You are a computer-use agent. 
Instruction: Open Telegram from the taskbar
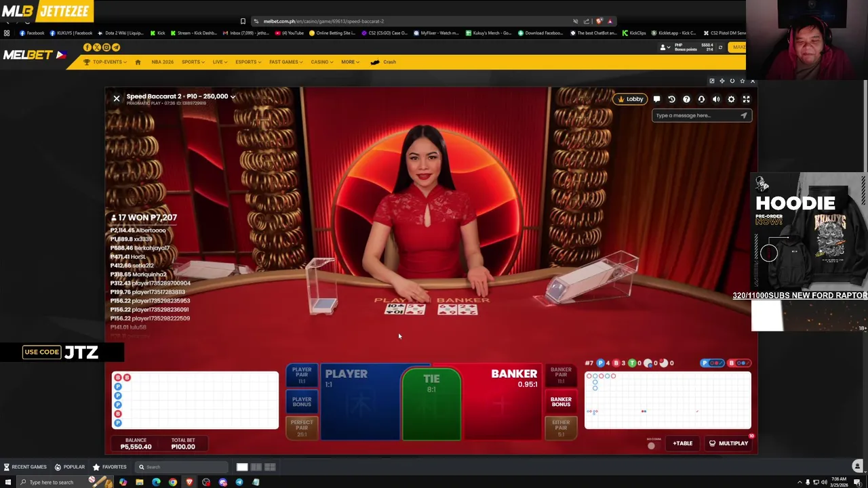point(239,482)
